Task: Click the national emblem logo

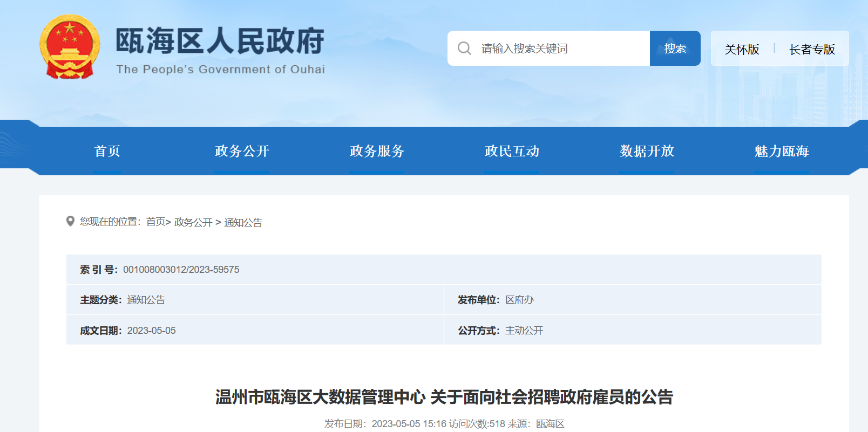Action: (x=70, y=47)
